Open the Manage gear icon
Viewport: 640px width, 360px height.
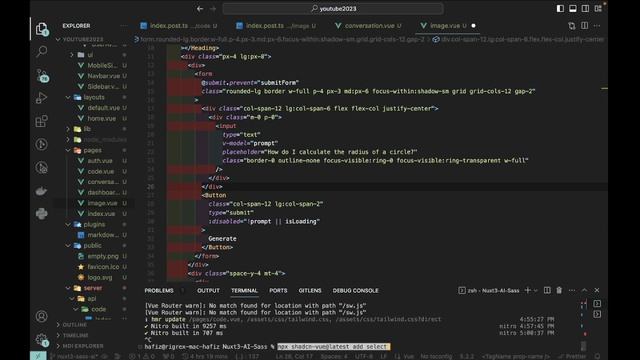point(41,340)
